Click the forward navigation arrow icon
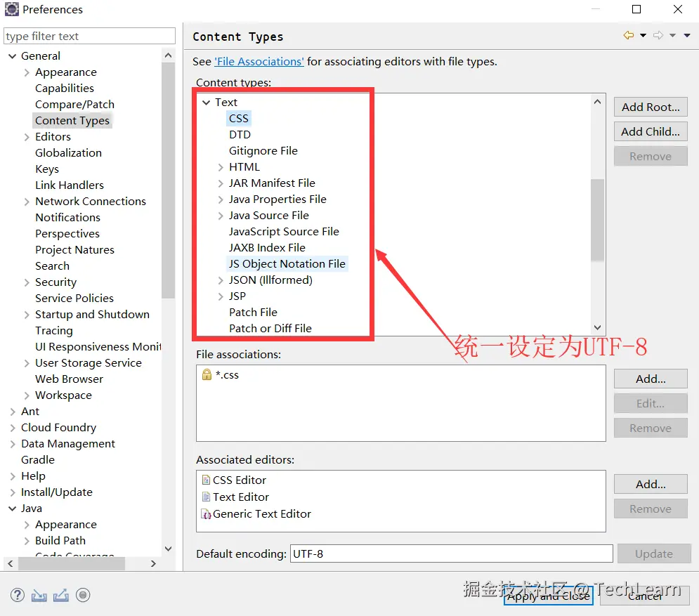This screenshot has width=699, height=616. coord(658,35)
